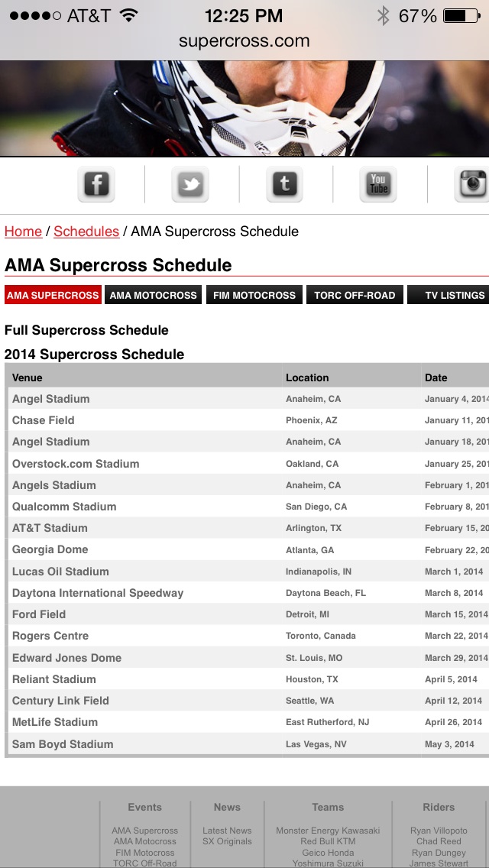Select the Daytona International Speedway row
Image resolution: width=489 pixels, height=868 pixels.
point(98,593)
